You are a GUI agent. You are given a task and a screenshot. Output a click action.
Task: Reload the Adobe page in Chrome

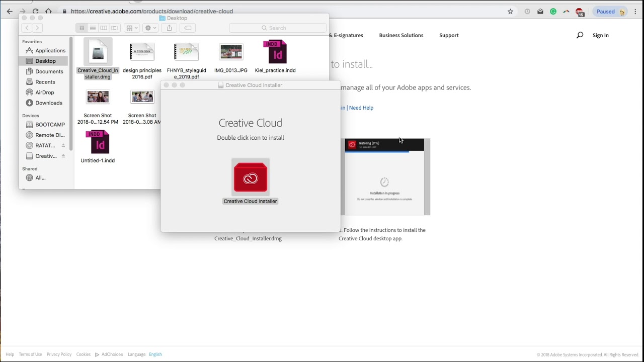35,11
